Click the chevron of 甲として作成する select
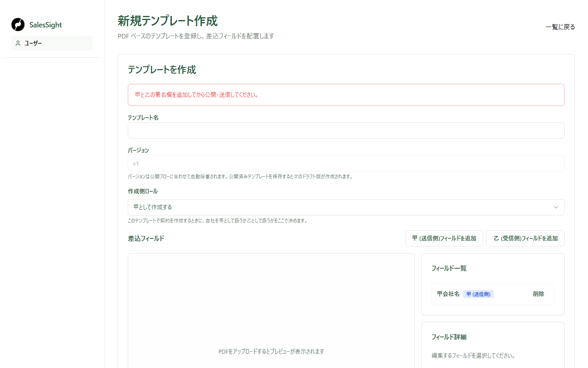This screenshot has height=368, width=588. tap(556, 207)
